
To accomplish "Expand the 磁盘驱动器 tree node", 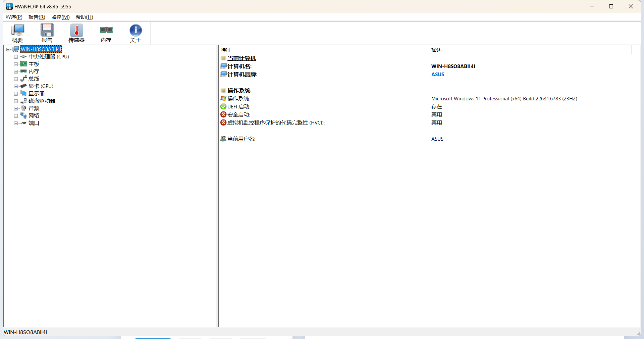I will 16,101.
